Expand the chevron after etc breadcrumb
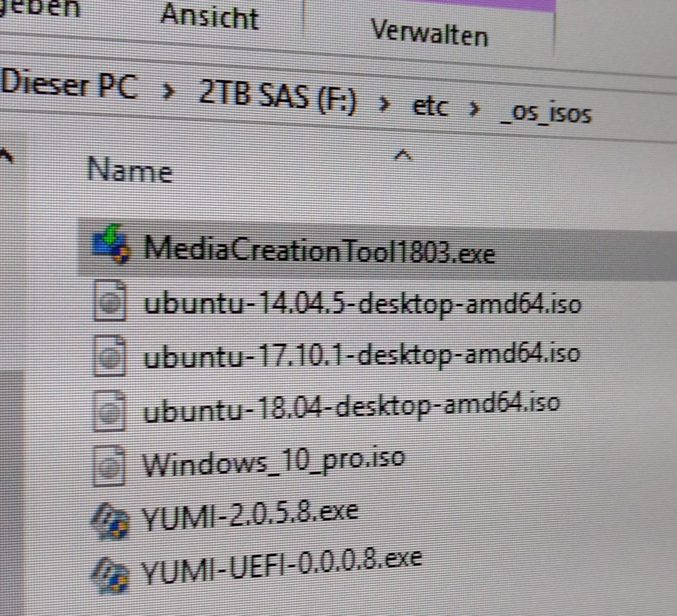677x616 pixels. [x=474, y=109]
